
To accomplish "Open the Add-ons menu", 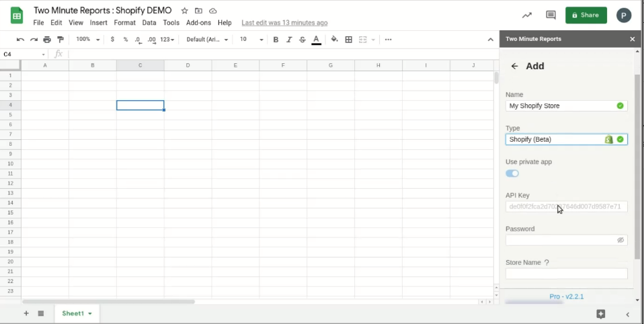I will click(x=198, y=23).
